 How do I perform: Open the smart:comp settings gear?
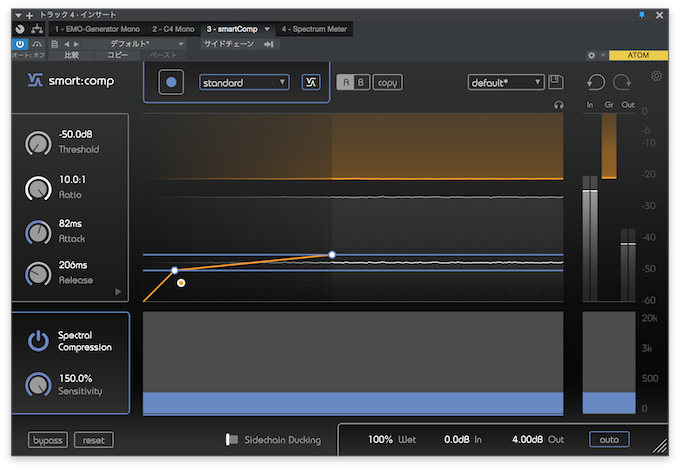click(x=657, y=76)
